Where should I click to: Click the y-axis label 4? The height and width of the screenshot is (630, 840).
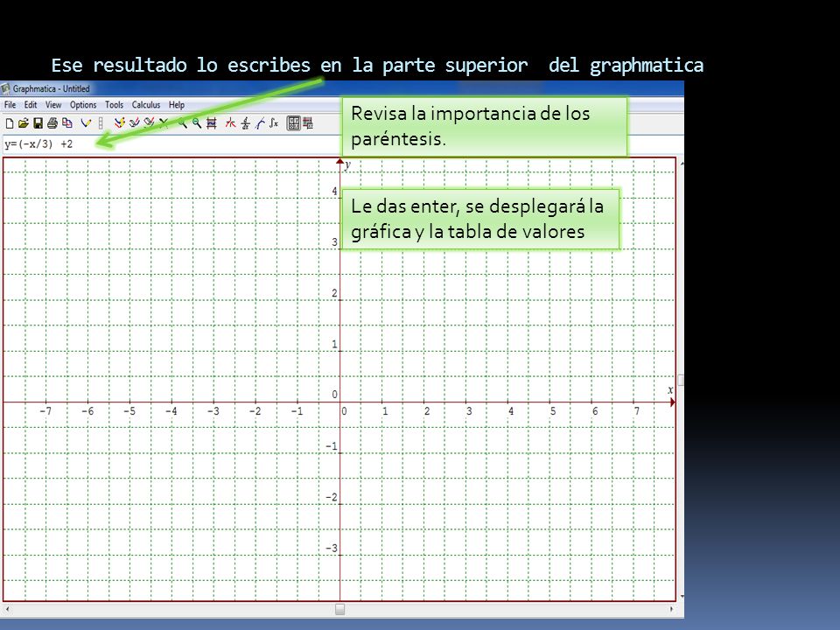point(334,192)
